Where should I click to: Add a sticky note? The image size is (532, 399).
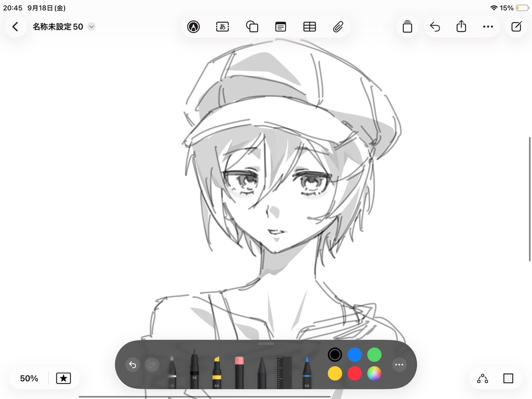pos(281,27)
